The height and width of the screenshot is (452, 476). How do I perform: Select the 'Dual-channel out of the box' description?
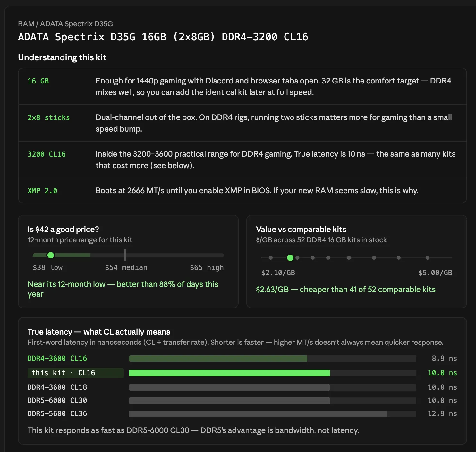click(274, 123)
